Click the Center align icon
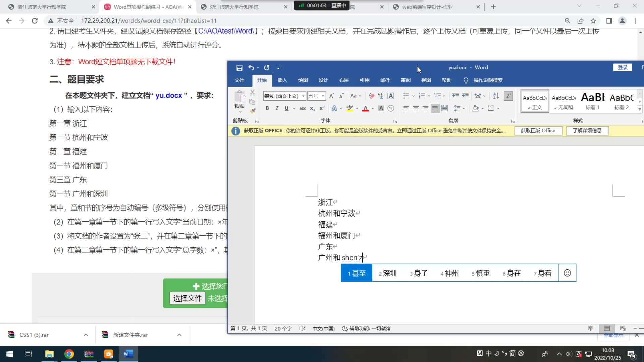 pyautogui.click(x=416, y=108)
